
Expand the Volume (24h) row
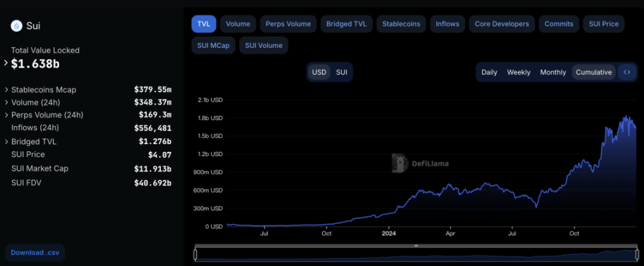click(7, 102)
